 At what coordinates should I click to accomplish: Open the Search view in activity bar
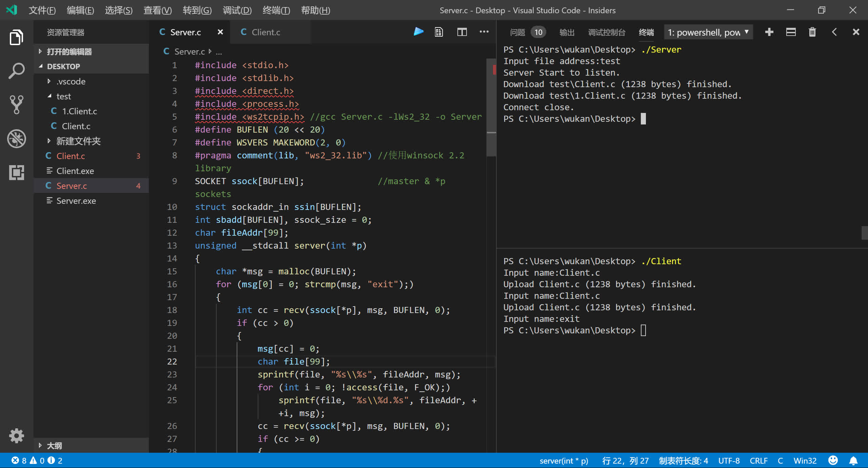[x=16, y=71]
